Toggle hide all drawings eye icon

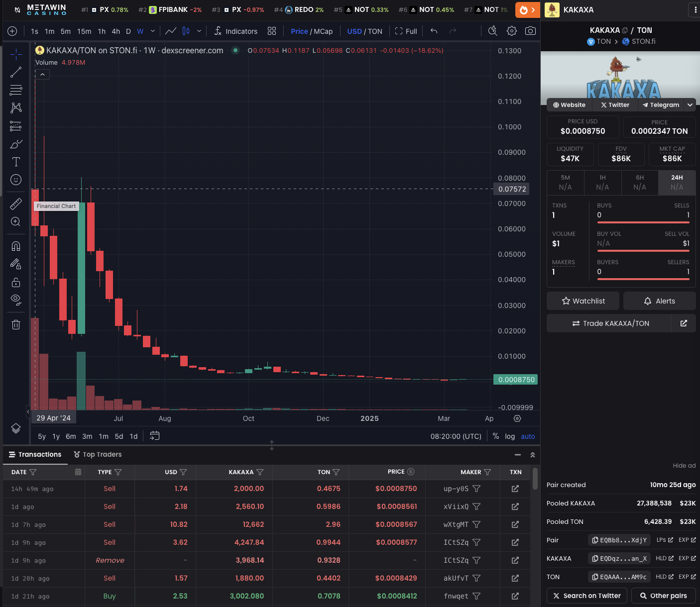(16, 300)
